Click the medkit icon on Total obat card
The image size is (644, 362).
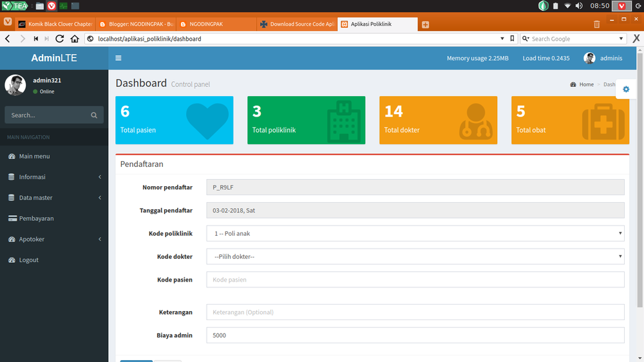[603, 122]
